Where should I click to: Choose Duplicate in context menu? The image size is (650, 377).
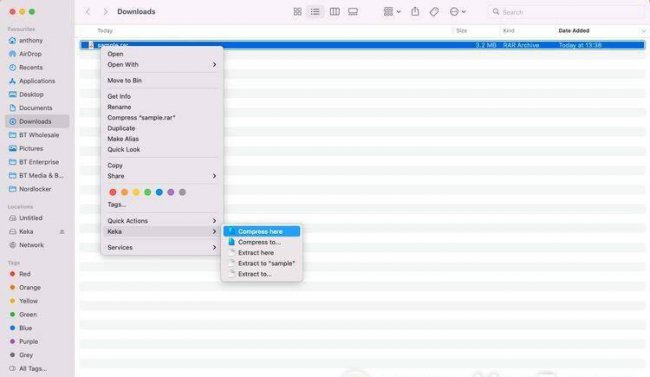click(162, 128)
